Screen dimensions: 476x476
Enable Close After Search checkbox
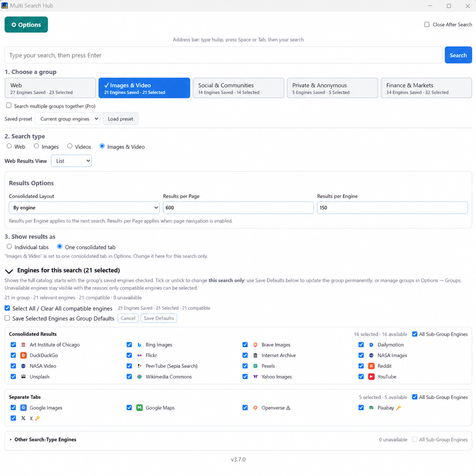pos(427,24)
